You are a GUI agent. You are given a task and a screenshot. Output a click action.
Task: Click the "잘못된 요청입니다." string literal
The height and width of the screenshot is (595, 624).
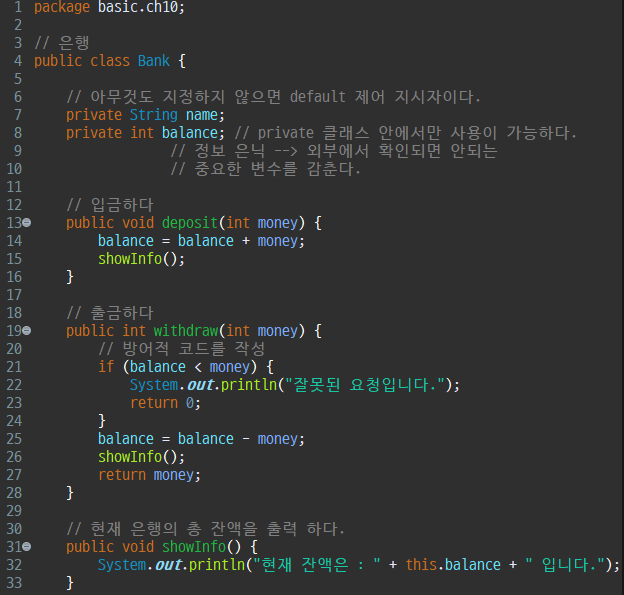click(x=365, y=385)
